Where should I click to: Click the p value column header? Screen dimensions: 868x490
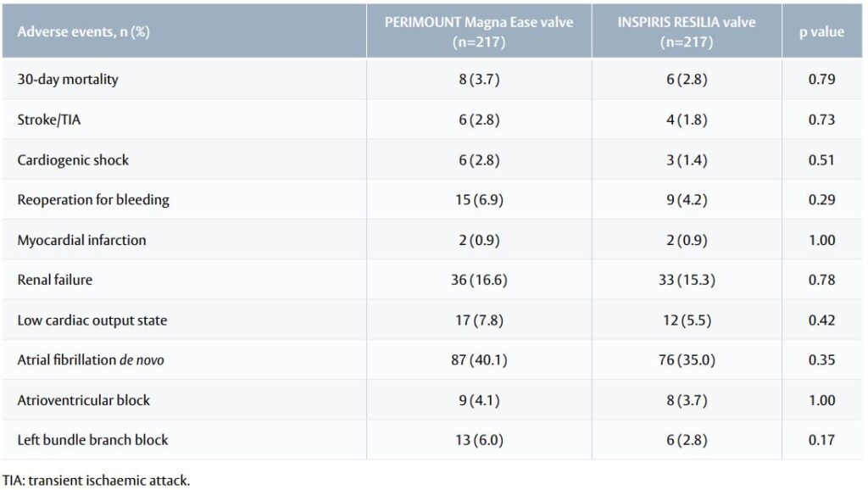(x=821, y=32)
